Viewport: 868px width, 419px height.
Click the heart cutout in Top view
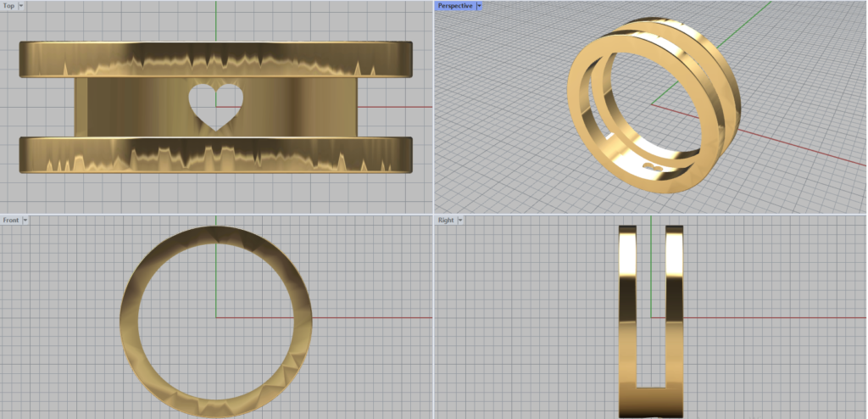point(215,104)
